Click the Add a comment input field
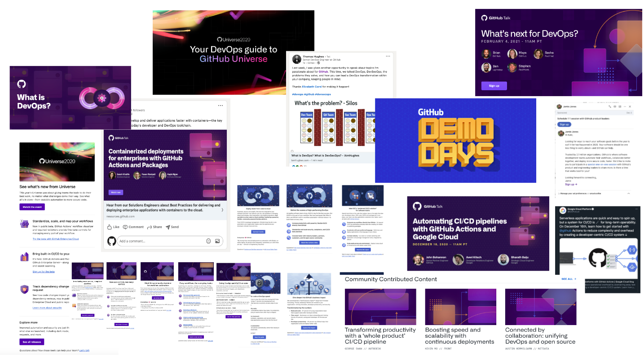 point(171,241)
